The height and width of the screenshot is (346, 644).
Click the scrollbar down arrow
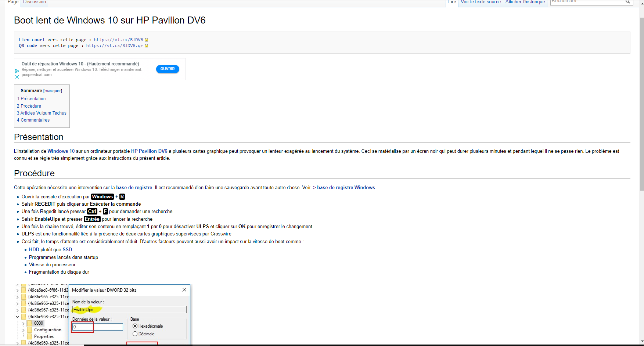click(641, 341)
